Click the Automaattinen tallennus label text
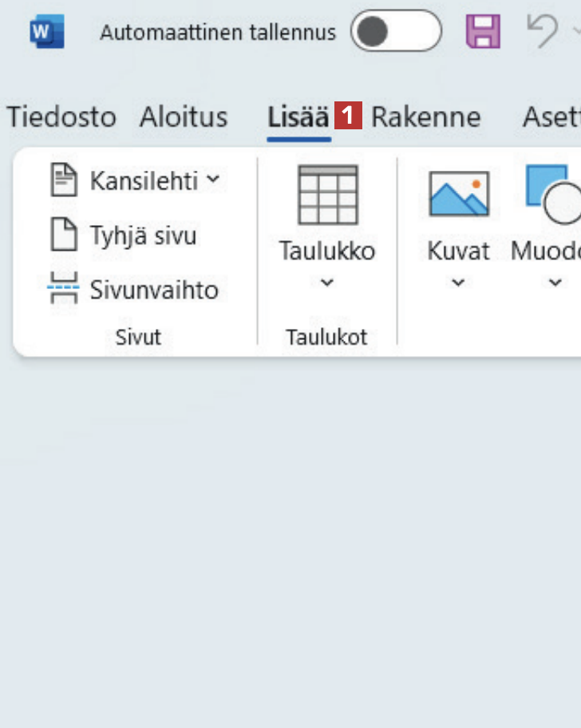Screen dimensions: 581x728 pyautogui.click(x=218, y=33)
